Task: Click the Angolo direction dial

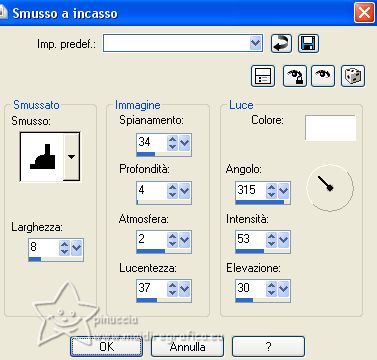Action: click(x=329, y=188)
